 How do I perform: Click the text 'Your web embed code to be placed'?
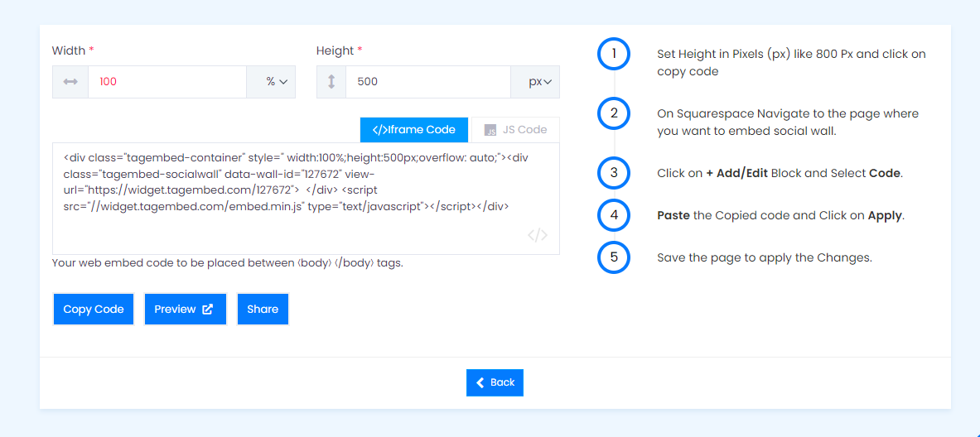(x=228, y=263)
